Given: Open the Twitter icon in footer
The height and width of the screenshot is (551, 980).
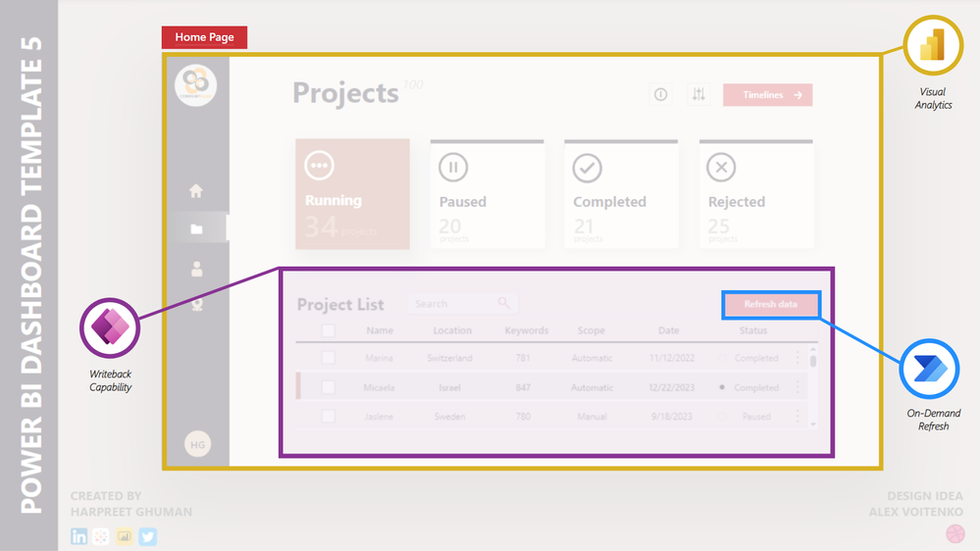Looking at the screenshot, I should [x=147, y=536].
